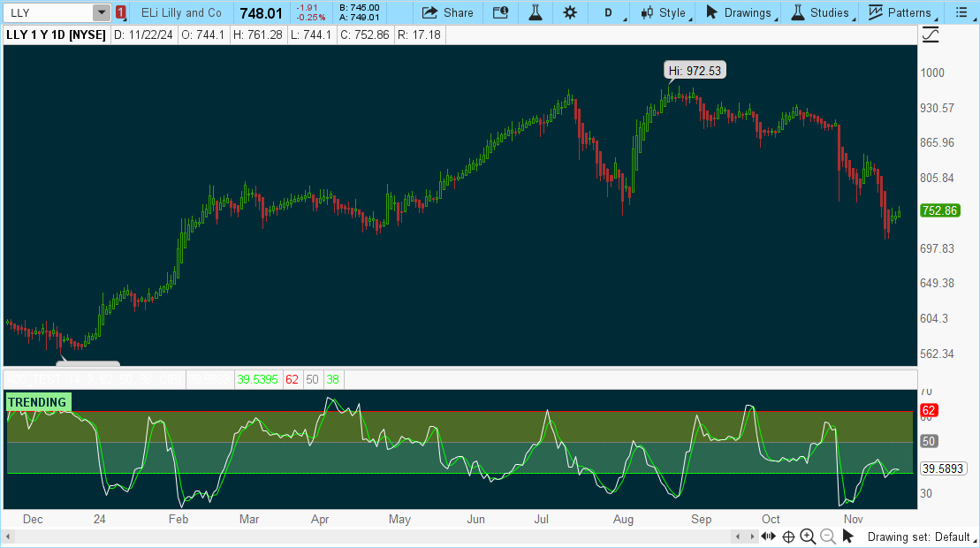Screen dimensions: 980x548
Task: Click the 39.5395 green study value
Action: (x=257, y=379)
